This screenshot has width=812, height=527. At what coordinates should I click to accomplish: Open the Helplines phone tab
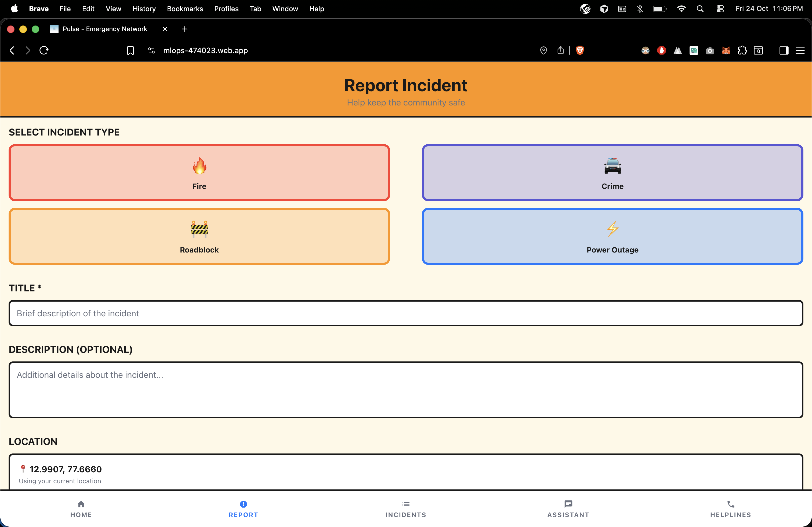coord(730,508)
